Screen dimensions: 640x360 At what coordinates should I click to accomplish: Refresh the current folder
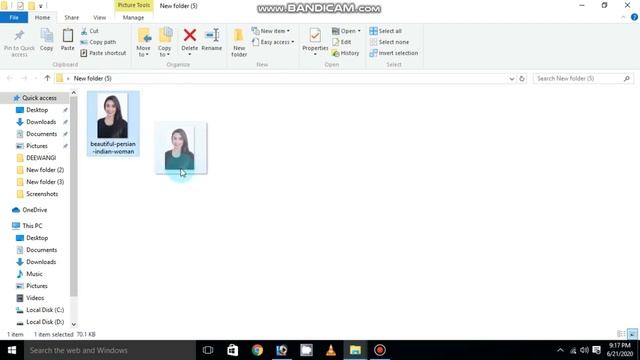click(x=522, y=79)
